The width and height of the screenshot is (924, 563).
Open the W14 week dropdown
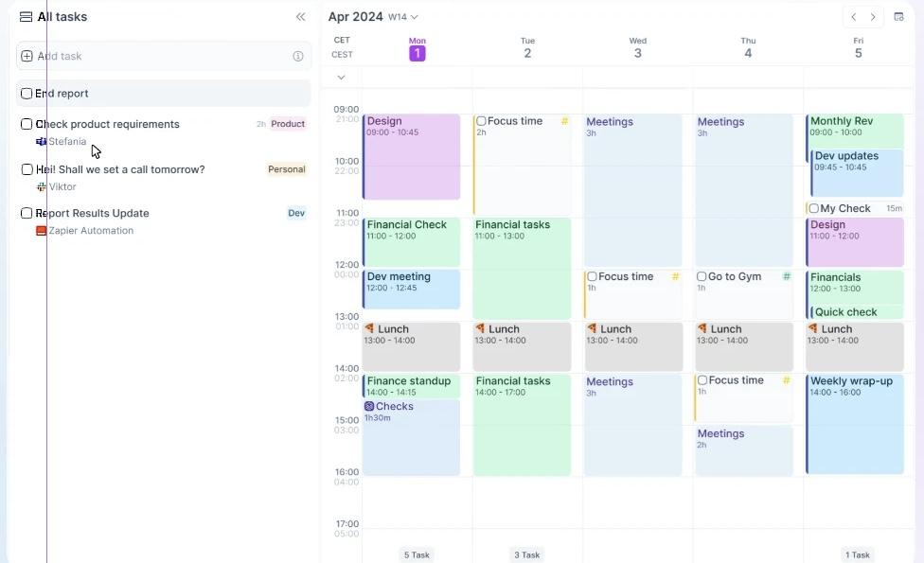click(403, 17)
